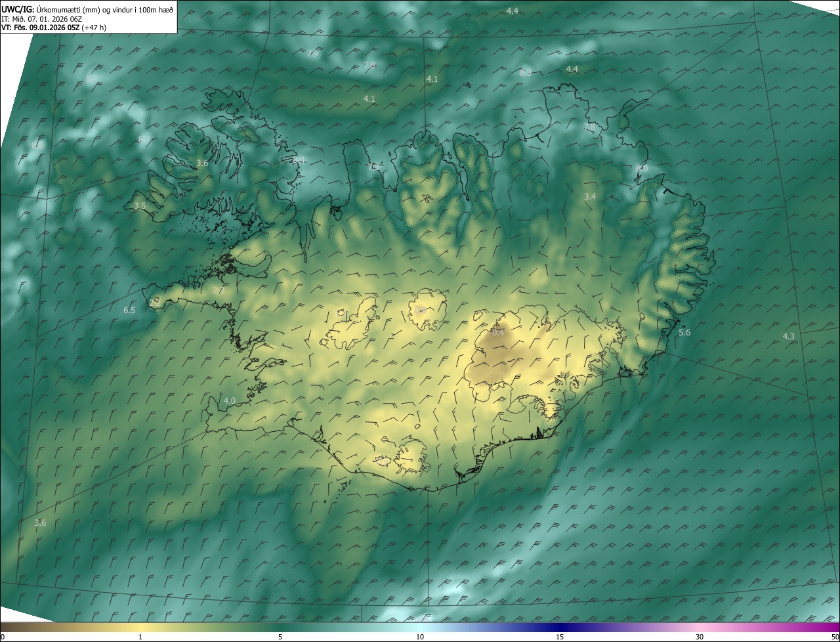The height and width of the screenshot is (642, 840).
Task: Click the 3.4 value in northeast Iceland
Action: point(590,196)
